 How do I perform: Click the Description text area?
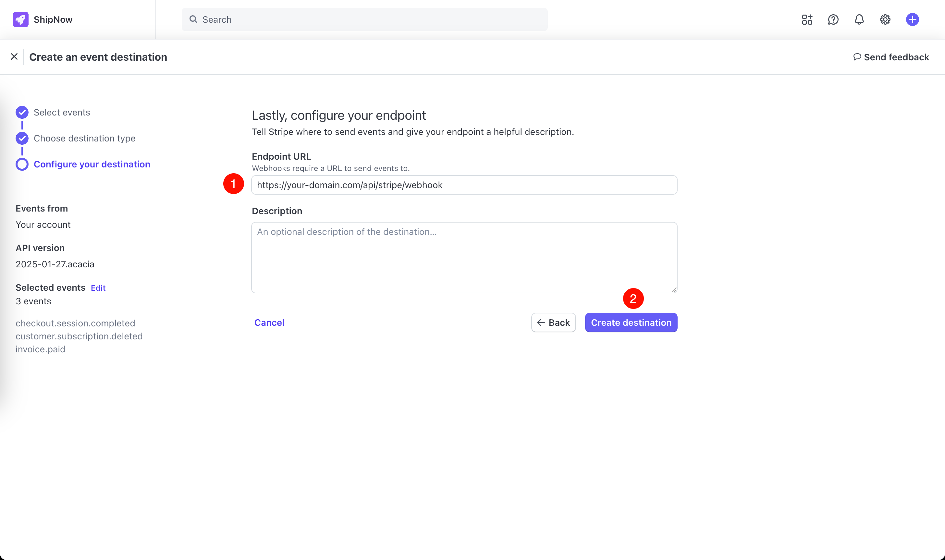point(464,257)
